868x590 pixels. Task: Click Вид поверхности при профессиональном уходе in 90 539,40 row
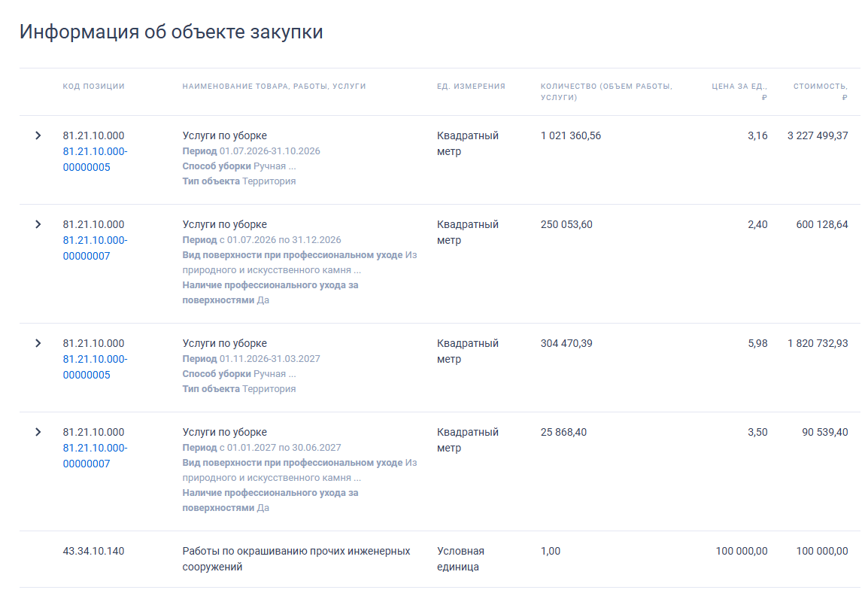tap(293, 463)
